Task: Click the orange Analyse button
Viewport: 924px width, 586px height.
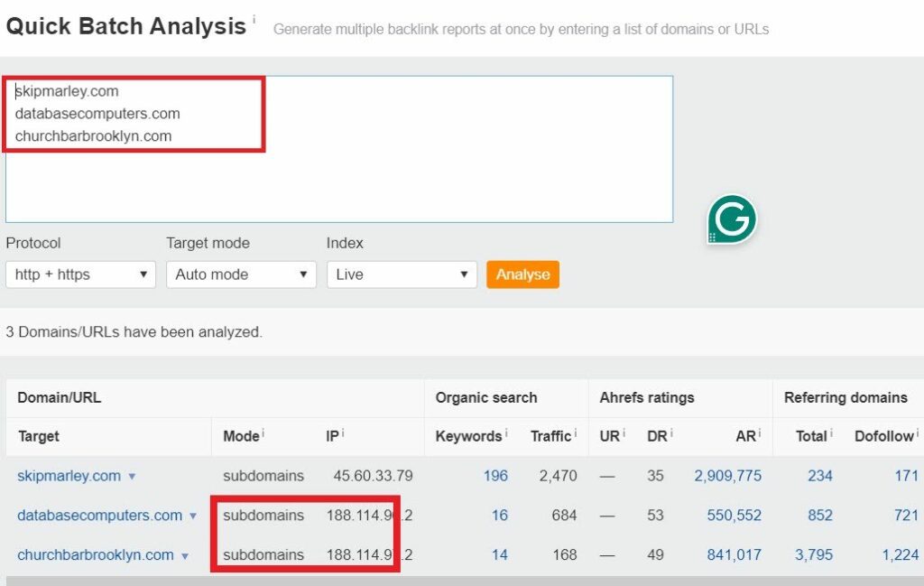Action: [x=522, y=274]
